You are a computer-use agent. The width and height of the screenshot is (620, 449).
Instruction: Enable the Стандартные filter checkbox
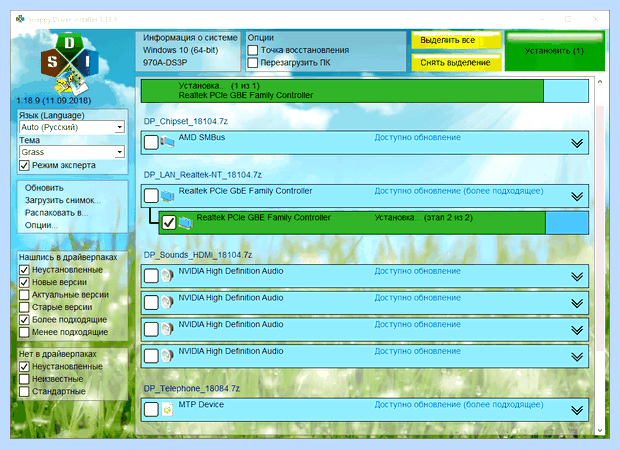click(x=24, y=391)
